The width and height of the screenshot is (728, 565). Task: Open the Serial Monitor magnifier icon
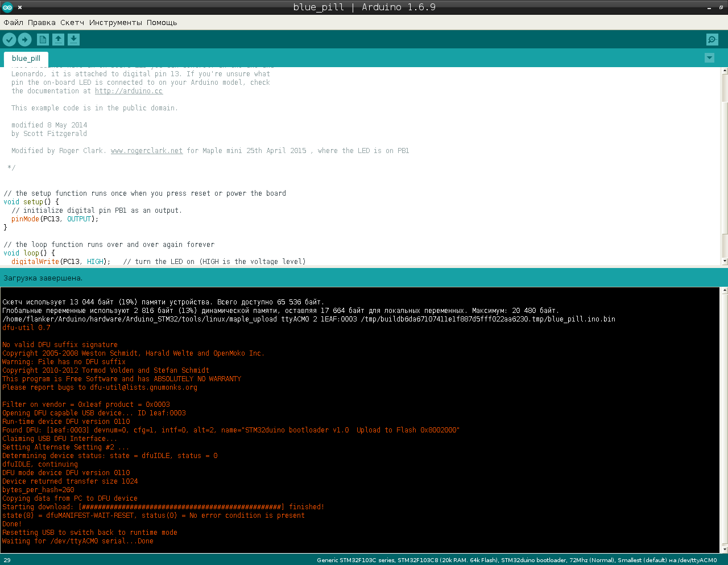(x=712, y=39)
